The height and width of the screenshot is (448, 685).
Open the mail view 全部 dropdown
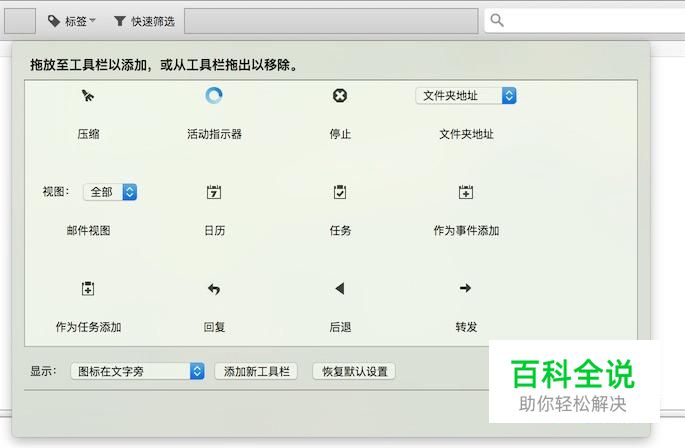[110, 192]
